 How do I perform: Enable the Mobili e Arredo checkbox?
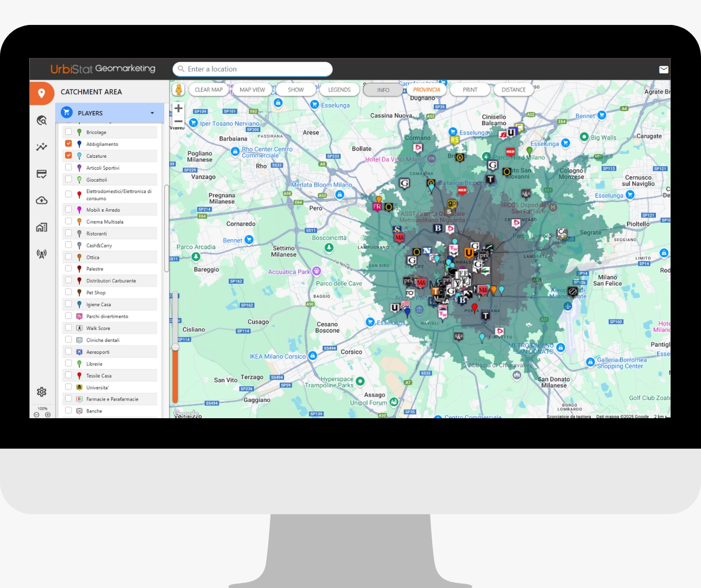(x=68, y=209)
